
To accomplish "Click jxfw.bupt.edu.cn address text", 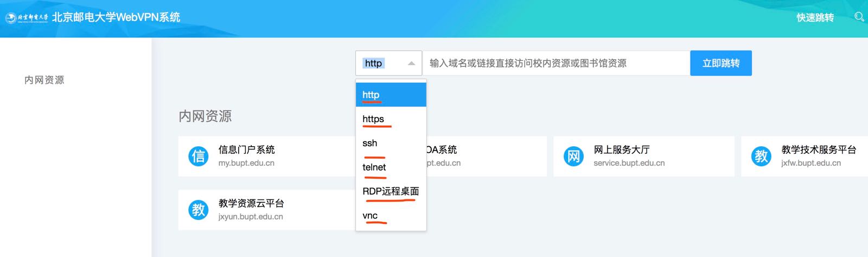I will (811, 163).
